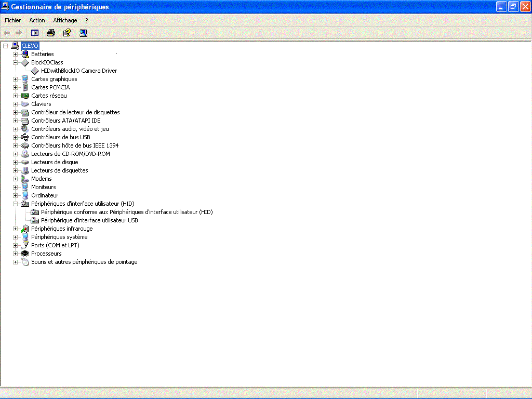Open the Affichage menu
This screenshot has height=399, width=532.
65,20
